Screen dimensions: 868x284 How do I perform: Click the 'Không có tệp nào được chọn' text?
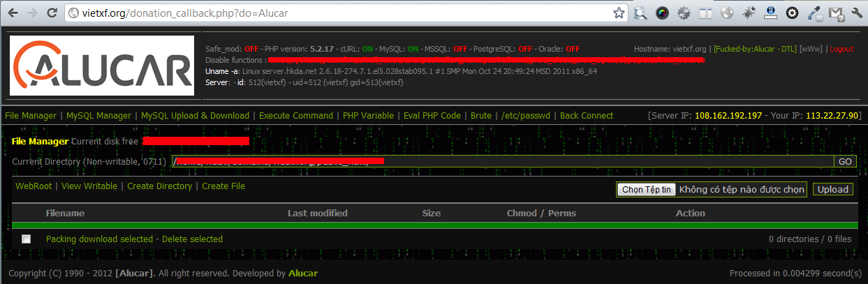click(x=742, y=189)
